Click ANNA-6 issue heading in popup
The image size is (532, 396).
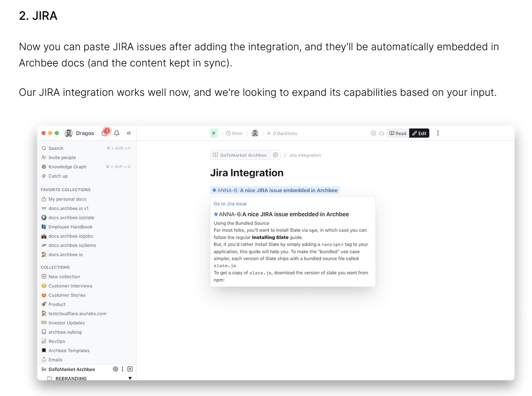(x=281, y=214)
